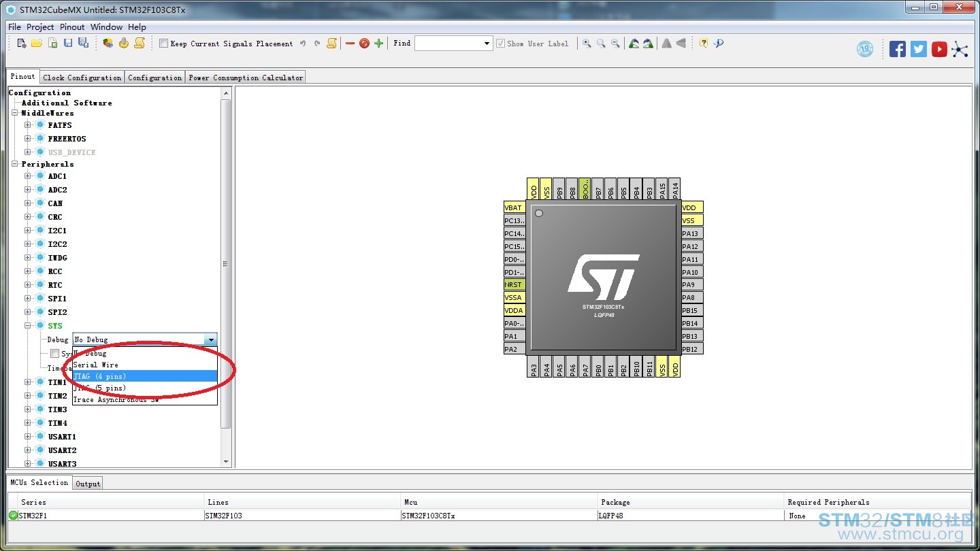Click the VBAT pin on the chip

click(514, 207)
